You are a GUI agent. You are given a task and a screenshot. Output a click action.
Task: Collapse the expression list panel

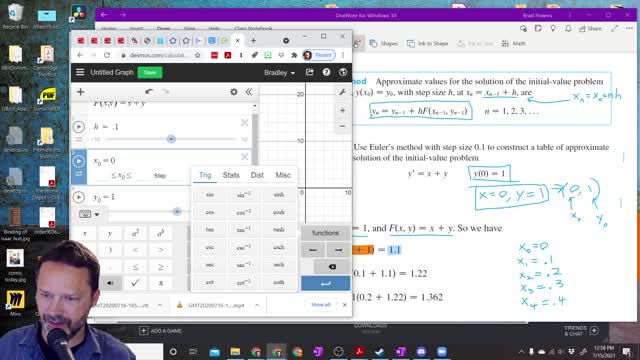tap(249, 92)
